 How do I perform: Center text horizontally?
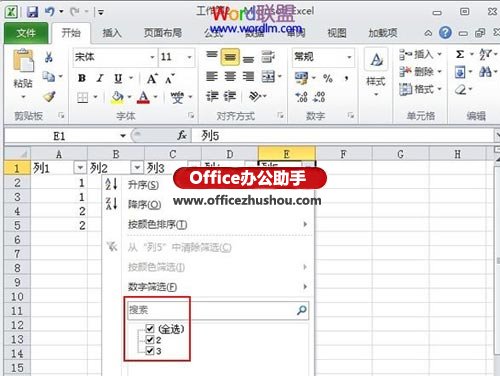[230, 76]
